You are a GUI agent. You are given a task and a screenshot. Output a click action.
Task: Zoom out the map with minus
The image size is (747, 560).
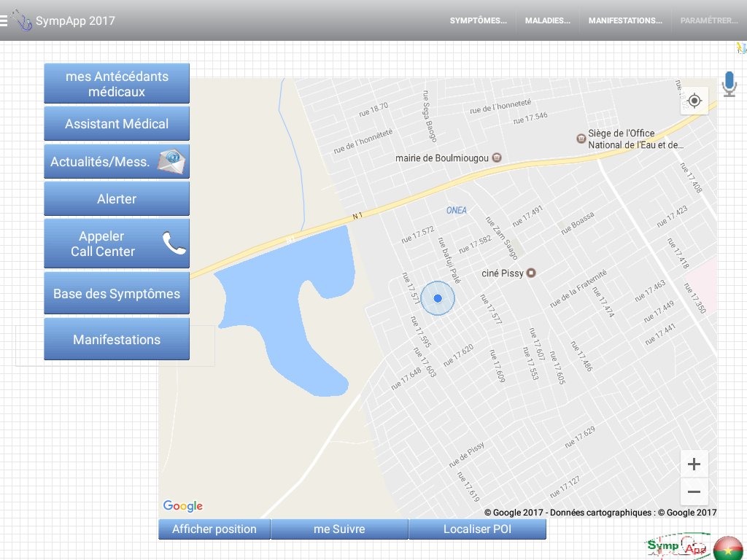[x=694, y=491]
